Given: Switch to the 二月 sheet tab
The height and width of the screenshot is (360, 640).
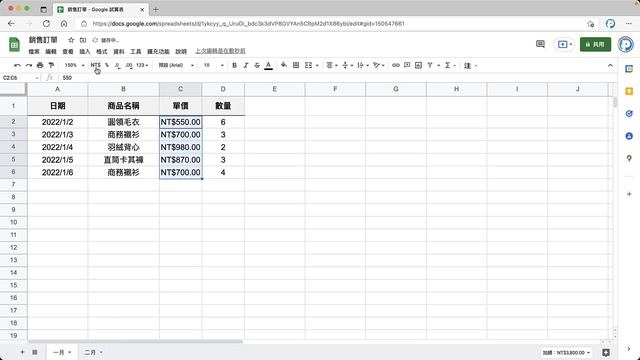Looking at the screenshot, I should 93,352.
